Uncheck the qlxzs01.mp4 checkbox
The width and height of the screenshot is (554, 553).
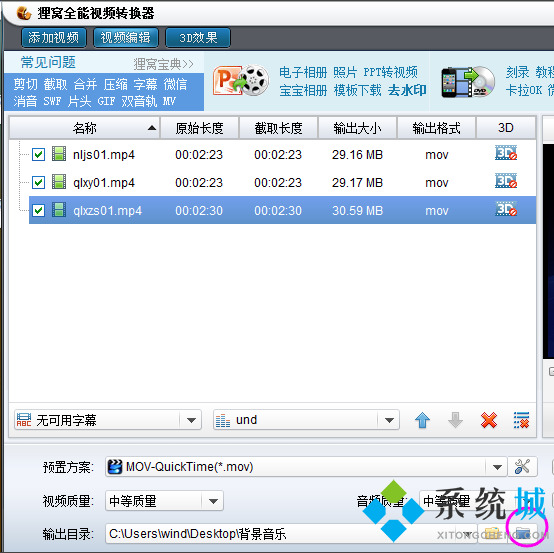38,210
